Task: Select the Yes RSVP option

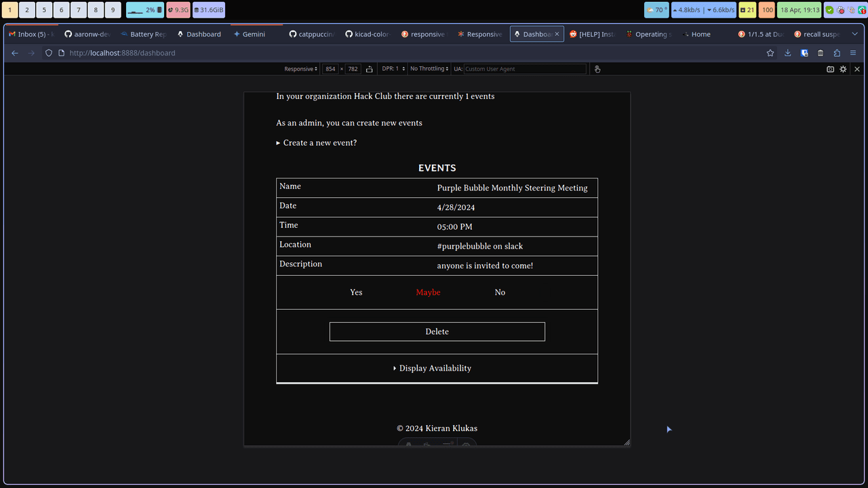Action: pyautogui.click(x=356, y=293)
